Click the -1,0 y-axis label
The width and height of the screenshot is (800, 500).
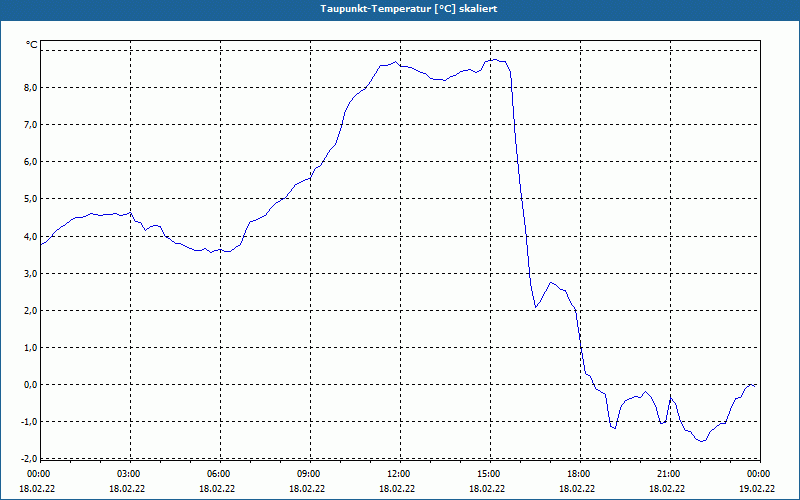(x=29, y=421)
